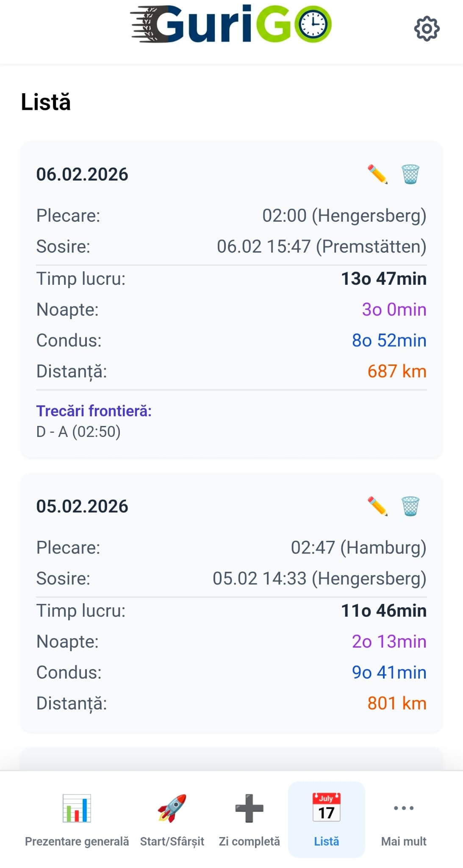Delete the 06.02.2026 entry using trash icon
Image resolution: width=463 pixels, height=868 pixels.
click(410, 174)
